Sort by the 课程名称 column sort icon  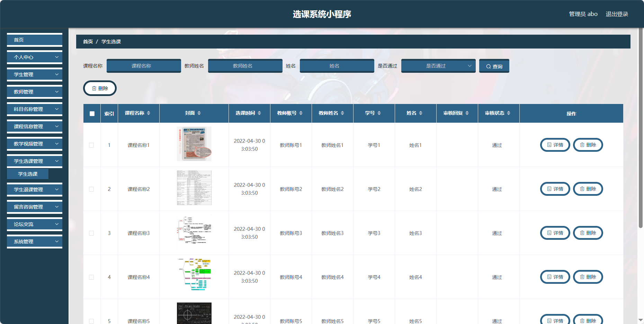tap(149, 113)
